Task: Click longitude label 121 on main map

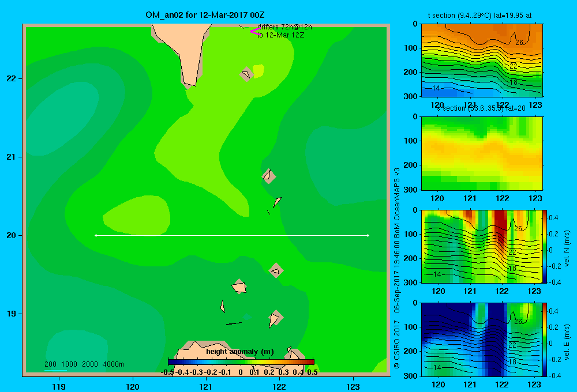Action: [206, 386]
